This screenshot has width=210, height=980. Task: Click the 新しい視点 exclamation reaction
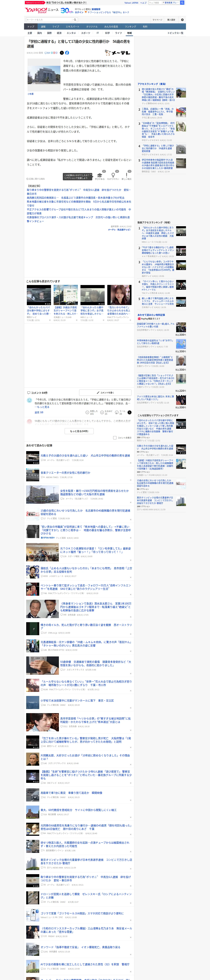(127, 176)
